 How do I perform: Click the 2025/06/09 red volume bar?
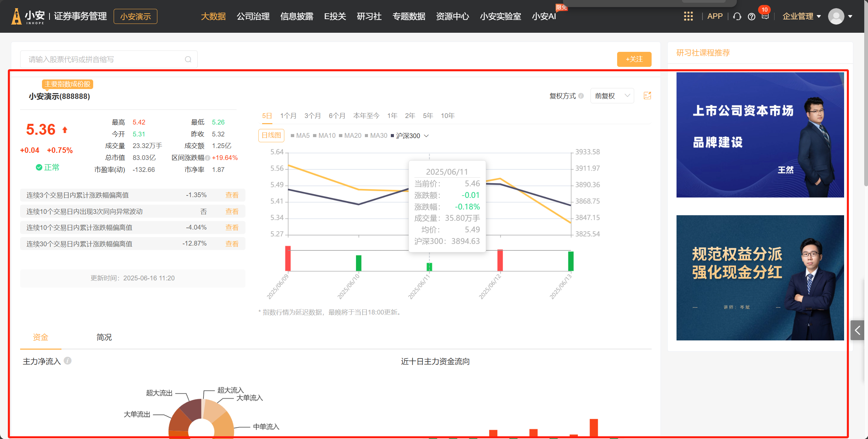pos(288,258)
